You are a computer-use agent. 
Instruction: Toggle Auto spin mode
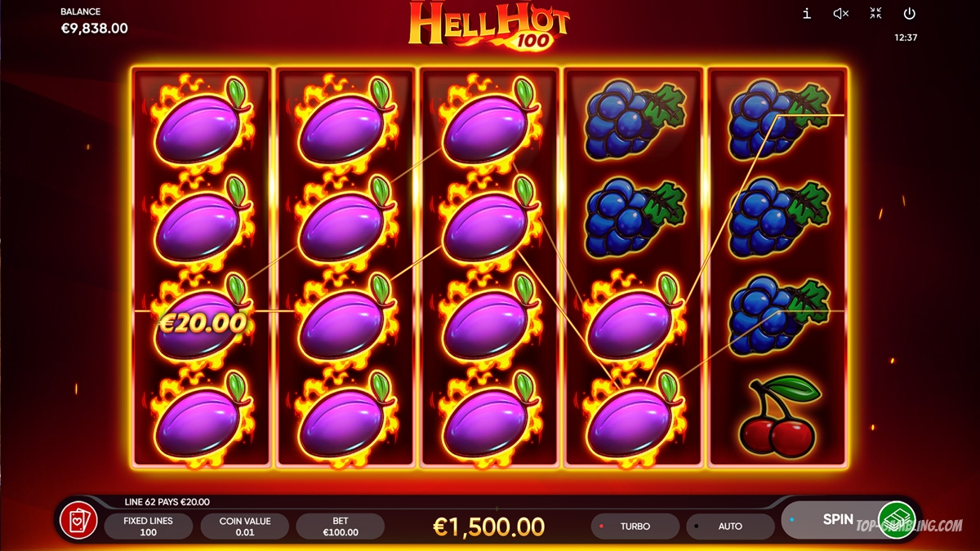tap(730, 527)
